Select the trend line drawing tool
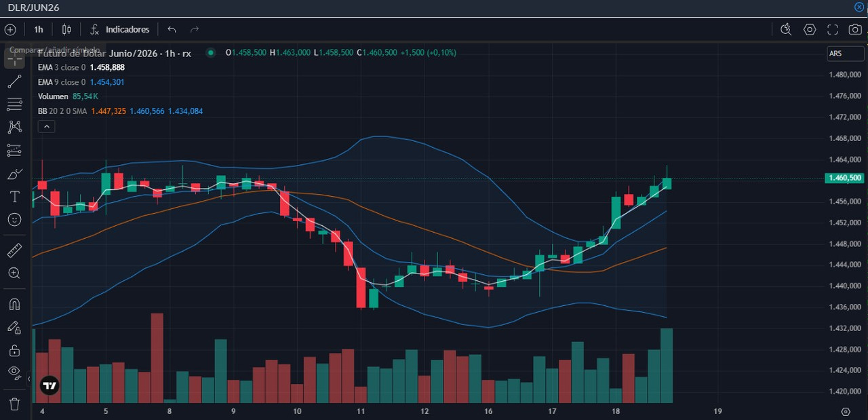 pos(14,82)
